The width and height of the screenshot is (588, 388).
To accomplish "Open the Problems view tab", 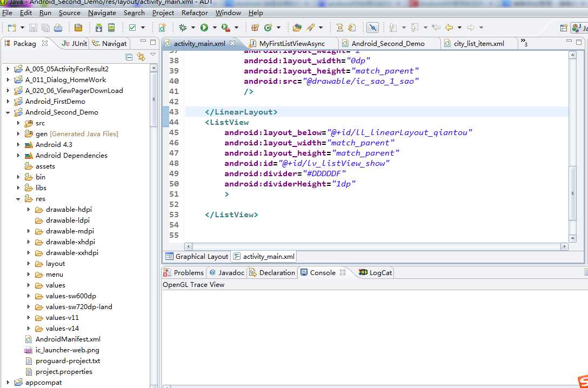I will pyautogui.click(x=183, y=272).
